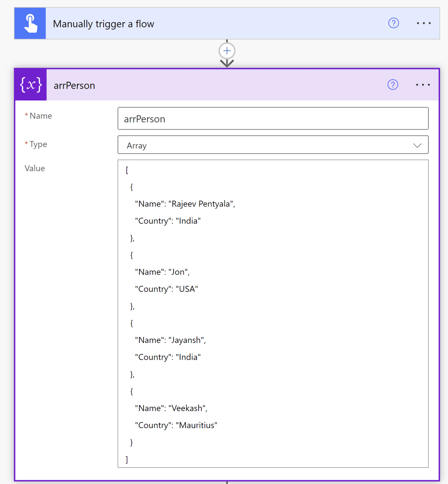Open help on the arrPerson action
Image resolution: width=448 pixels, height=484 pixels.
[393, 85]
